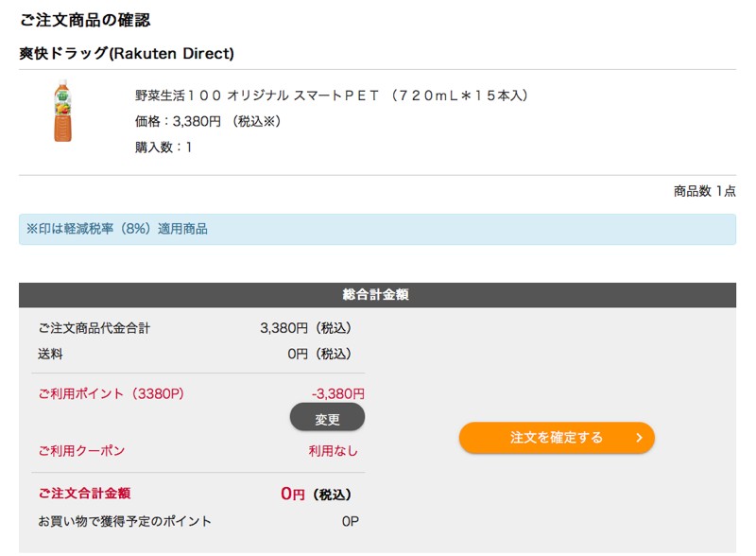Click the reduced tax rate (8%) notice banner
Screen dimensions: 756x556
point(377,229)
